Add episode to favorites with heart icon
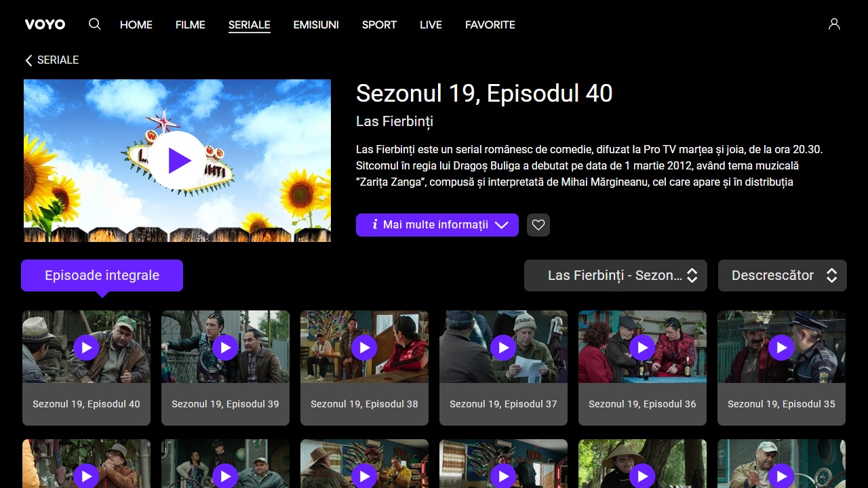The width and height of the screenshot is (868, 488). (538, 225)
